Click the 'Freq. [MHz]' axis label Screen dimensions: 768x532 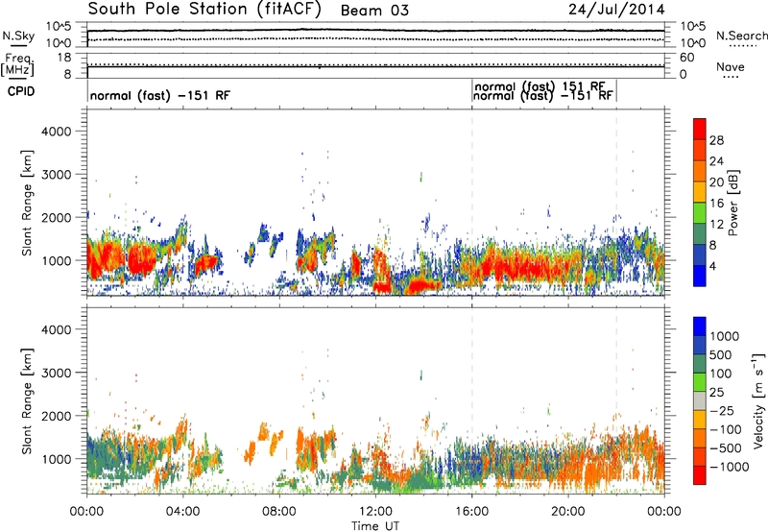click(x=19, y=64)
